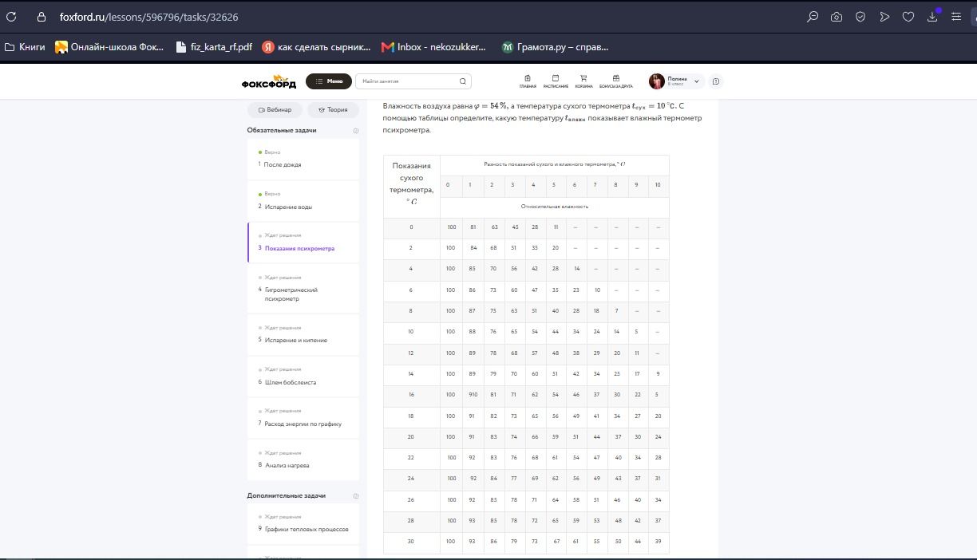Select task 3 Показания психрометра
The height and width of the screenshot is (560, 977).
point(303,243)
